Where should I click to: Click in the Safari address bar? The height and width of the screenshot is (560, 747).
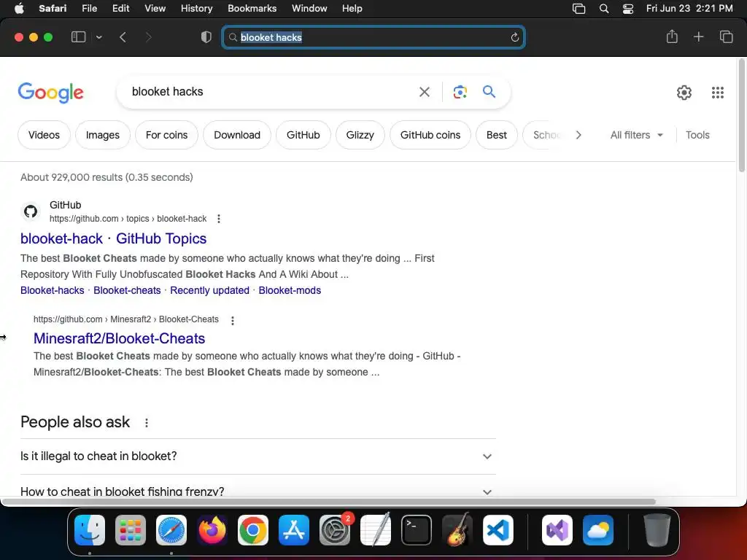pos(373,37)
